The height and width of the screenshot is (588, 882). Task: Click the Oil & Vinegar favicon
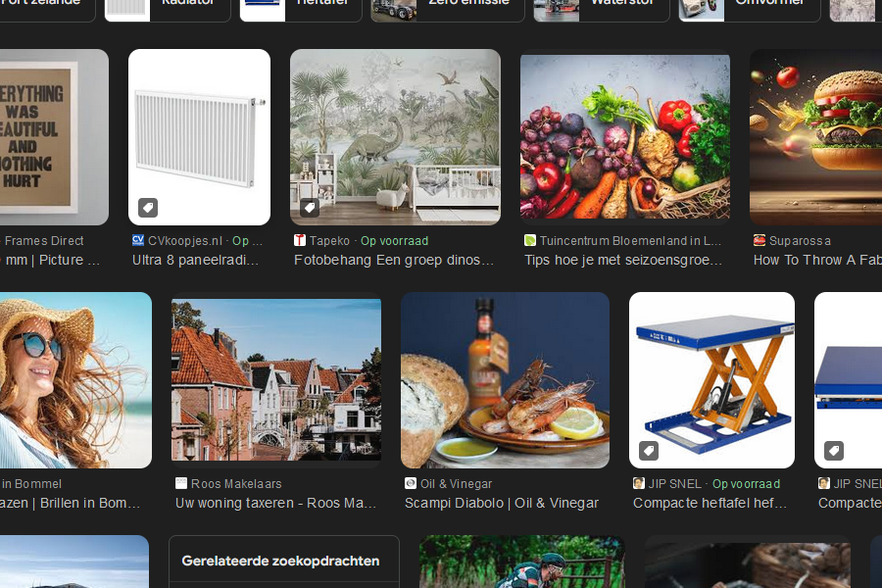(x=411, y=483)
